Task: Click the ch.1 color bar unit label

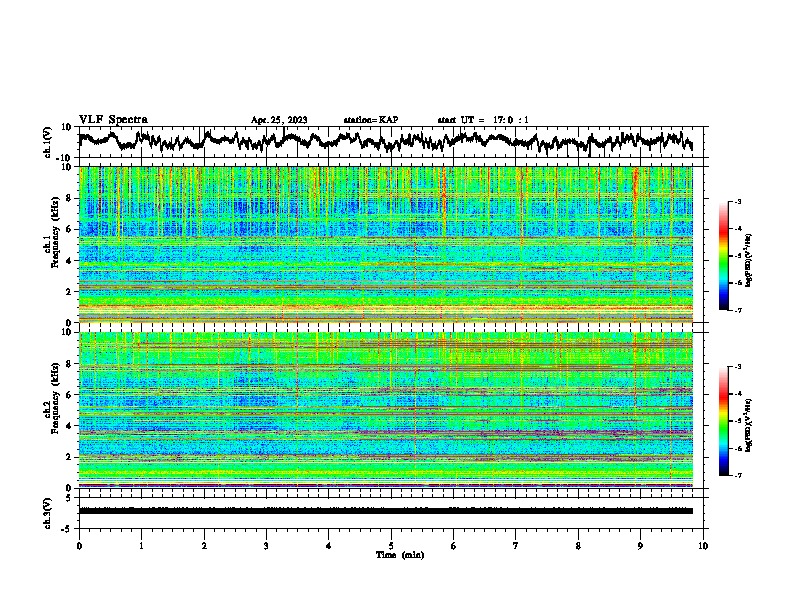Action: (x=748, y=261)
